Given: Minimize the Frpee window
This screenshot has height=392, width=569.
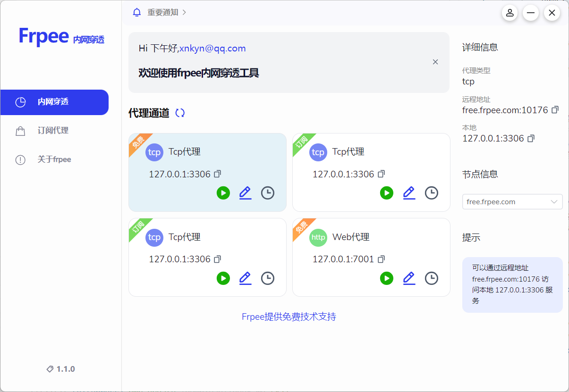Looking at the screenshot, I should pos(531,13).
